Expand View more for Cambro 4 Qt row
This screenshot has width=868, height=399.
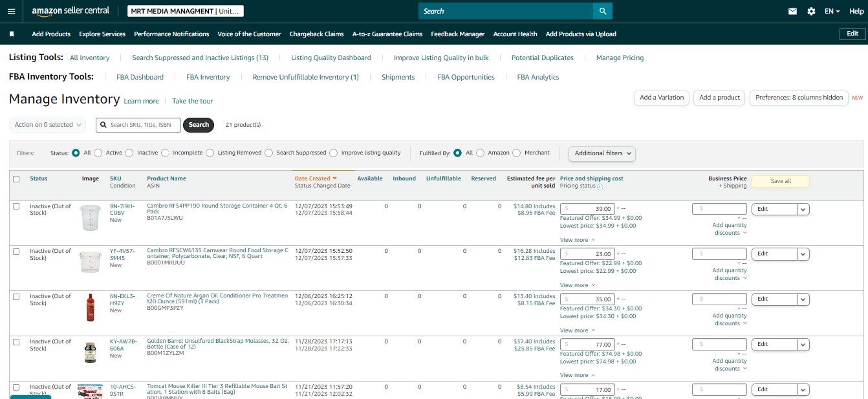(x=578, y=240)
